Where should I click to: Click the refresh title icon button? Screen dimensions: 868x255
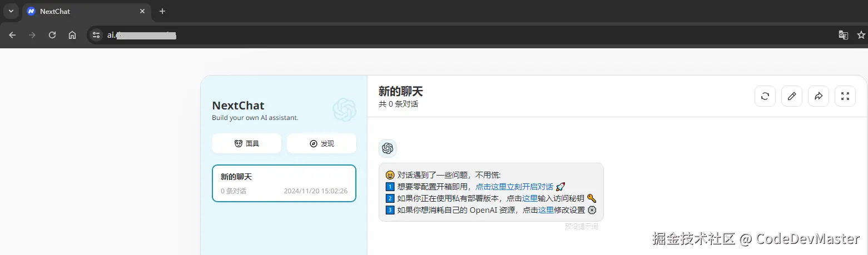pos(765,96)
